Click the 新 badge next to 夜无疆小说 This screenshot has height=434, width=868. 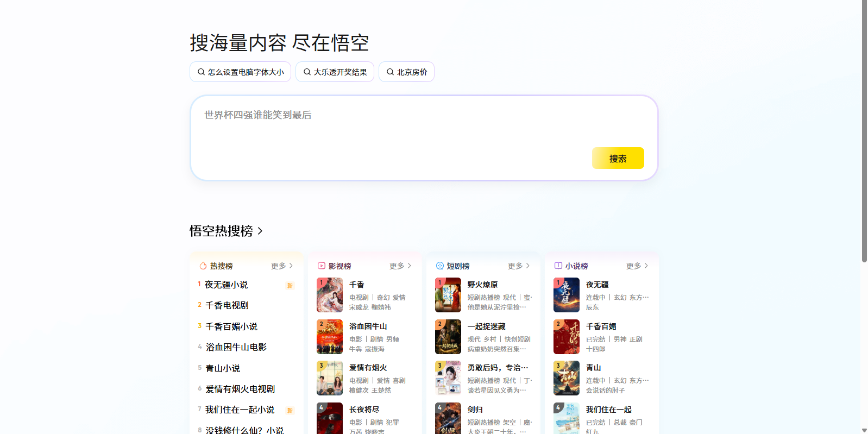290,286
